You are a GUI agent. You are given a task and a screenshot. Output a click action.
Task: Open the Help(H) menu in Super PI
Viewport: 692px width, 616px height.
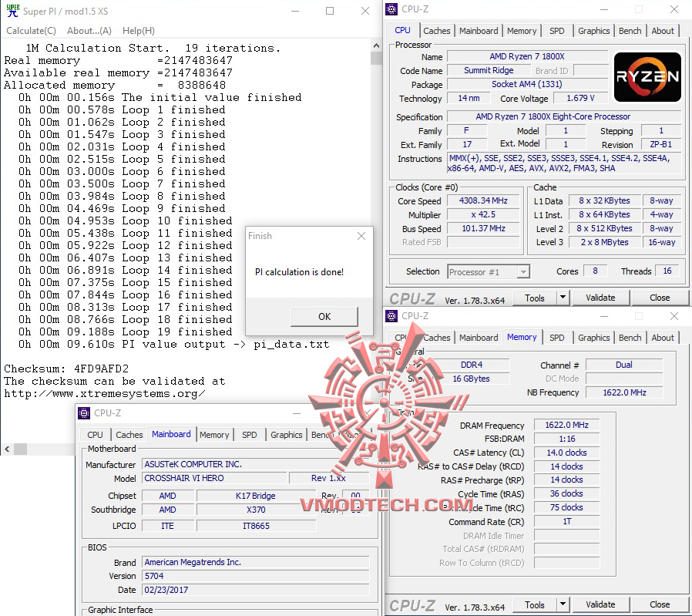[138, 30]
